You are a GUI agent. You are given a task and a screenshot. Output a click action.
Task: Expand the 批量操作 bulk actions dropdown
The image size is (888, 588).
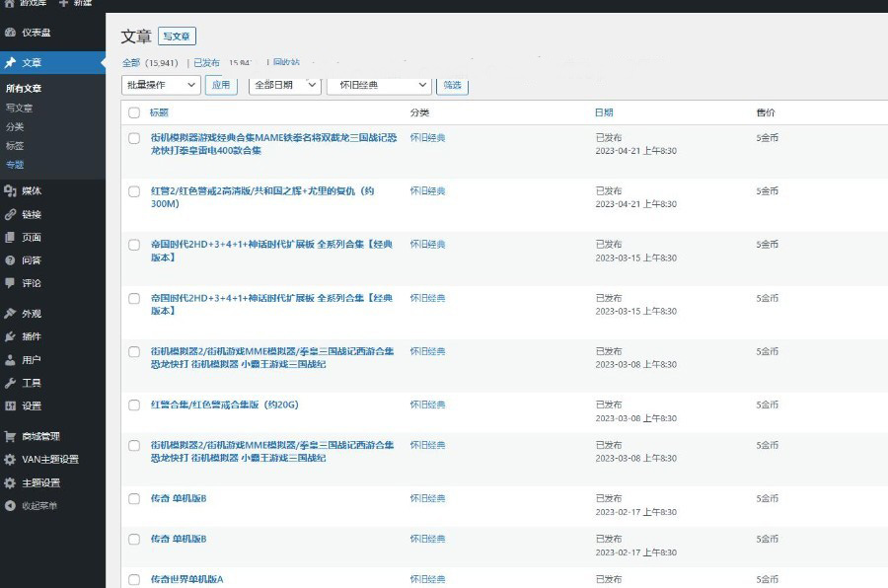161,85
